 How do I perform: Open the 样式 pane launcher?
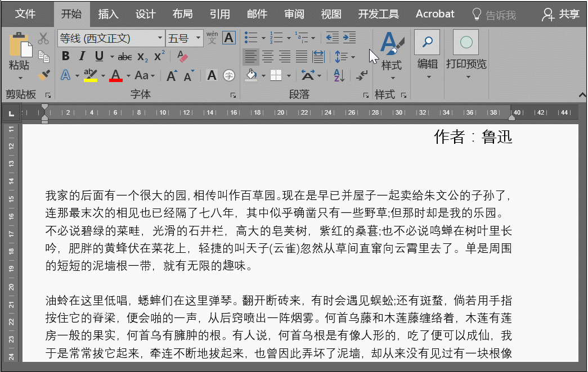404,96
